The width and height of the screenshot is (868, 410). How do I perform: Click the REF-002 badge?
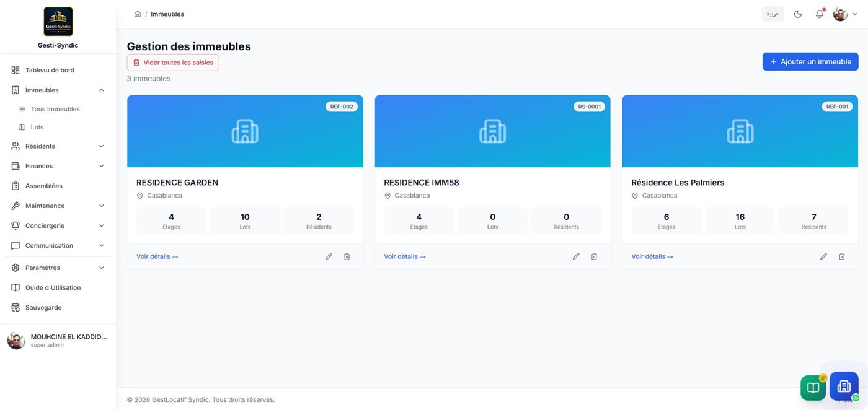[342, 107]
